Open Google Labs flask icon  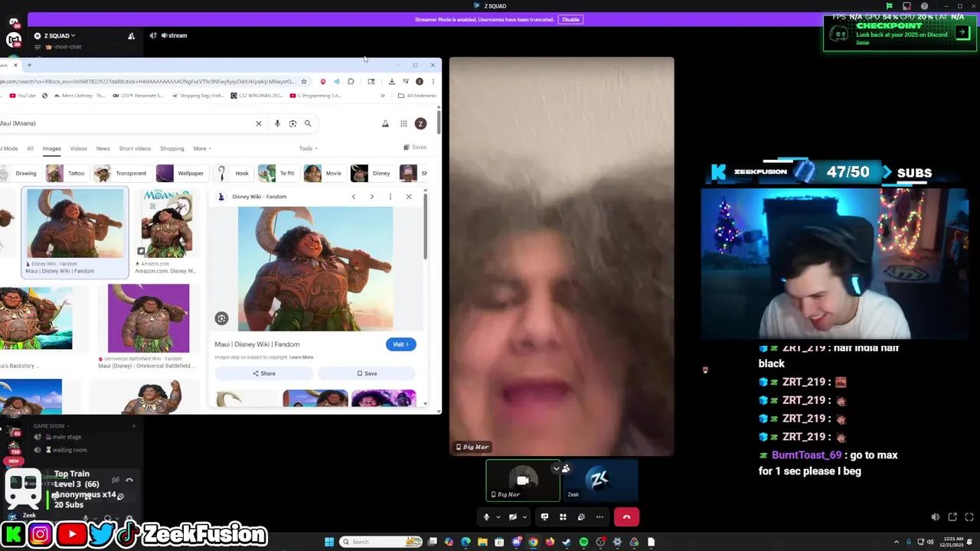click(385, 123)
